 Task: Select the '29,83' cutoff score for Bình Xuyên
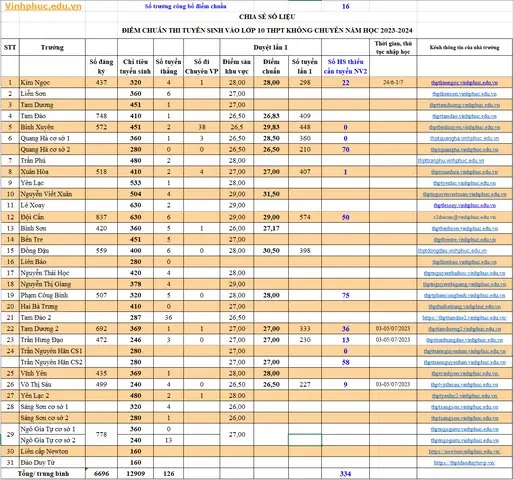pos(271,127)
